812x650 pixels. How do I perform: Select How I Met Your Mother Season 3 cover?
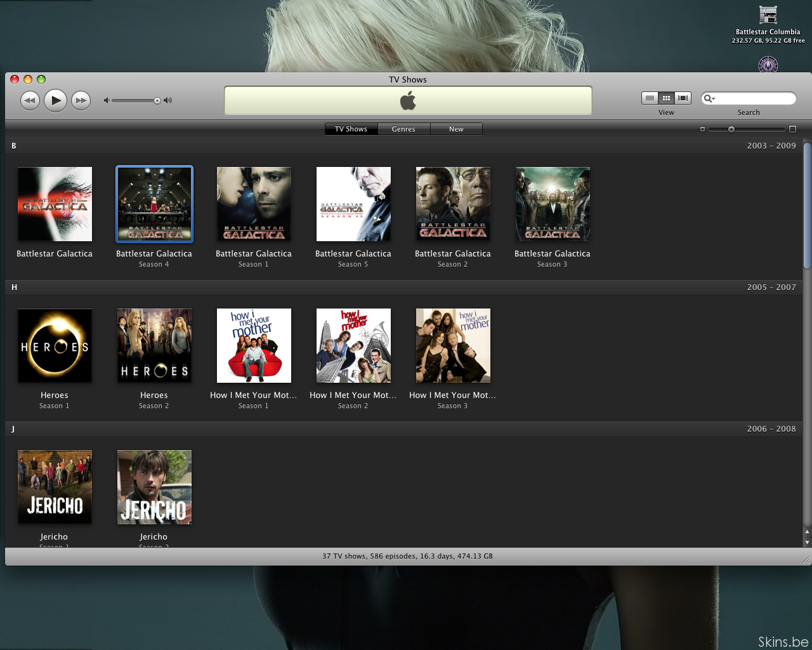point(453,346)
